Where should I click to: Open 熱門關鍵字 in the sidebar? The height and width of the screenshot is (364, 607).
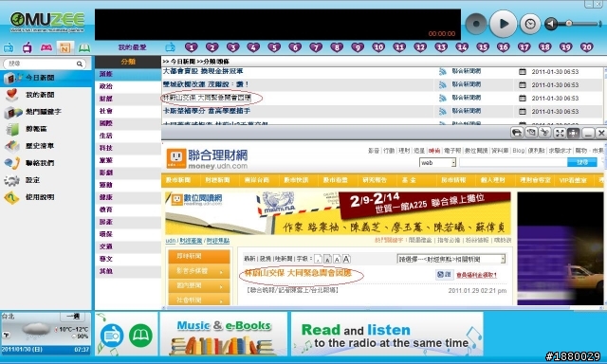(46, 112)
